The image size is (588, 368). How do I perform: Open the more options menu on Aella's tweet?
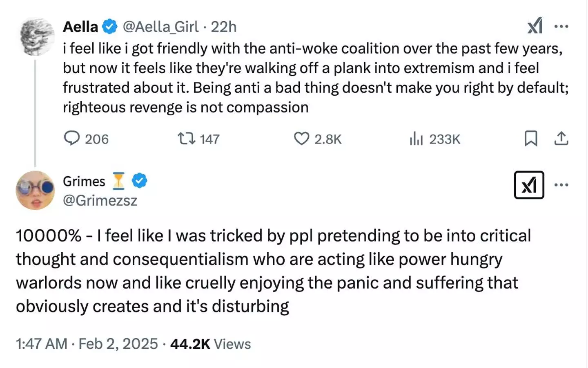[x=562, y=26]
